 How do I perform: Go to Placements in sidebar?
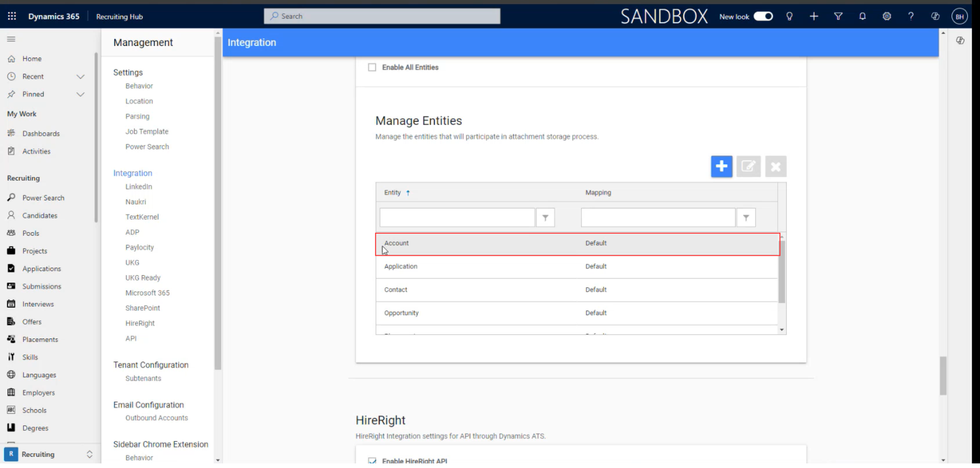tap(40, 339)
